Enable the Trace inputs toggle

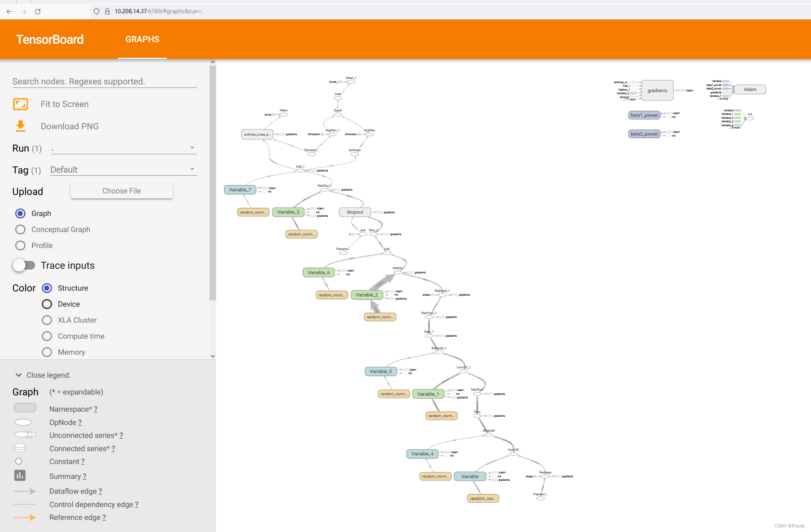(24, 265)
